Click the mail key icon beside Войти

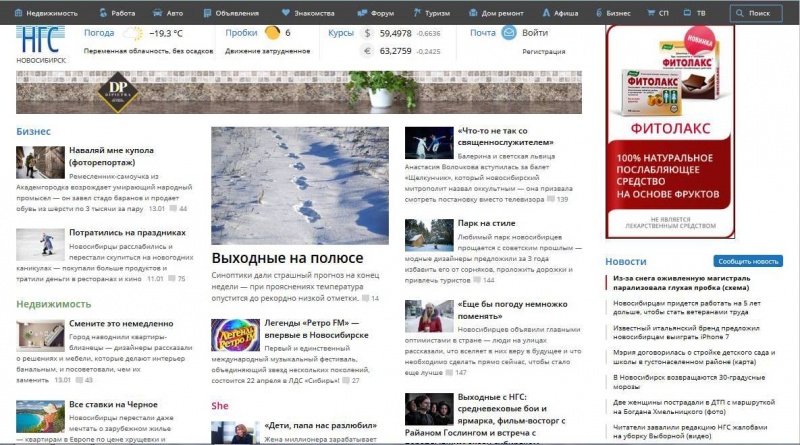tap(509, 33)
